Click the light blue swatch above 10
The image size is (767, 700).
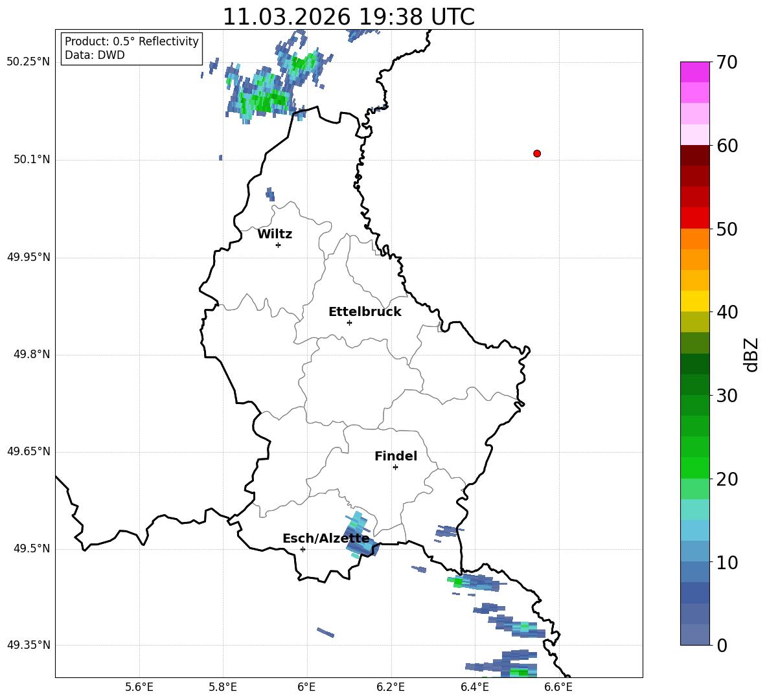pyautogui.click(x=694, y=552)
